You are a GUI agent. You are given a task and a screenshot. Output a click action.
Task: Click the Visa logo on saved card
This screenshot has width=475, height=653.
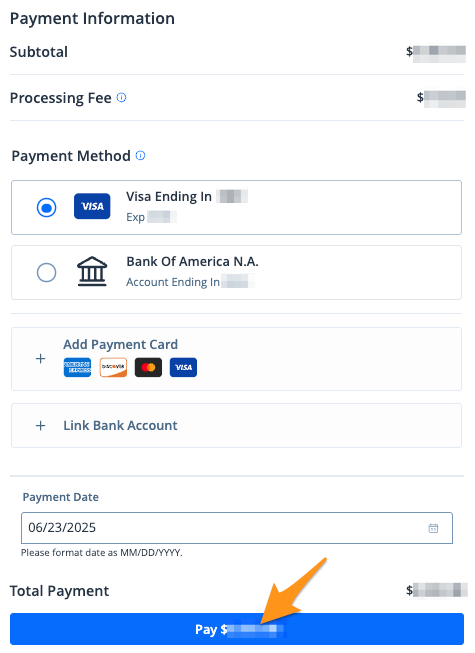pos(92,206)
